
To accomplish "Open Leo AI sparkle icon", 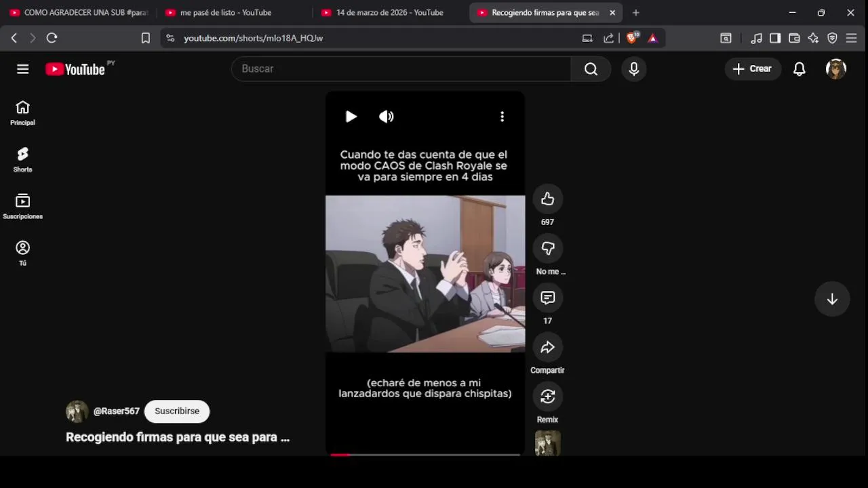I will [813, 39].
